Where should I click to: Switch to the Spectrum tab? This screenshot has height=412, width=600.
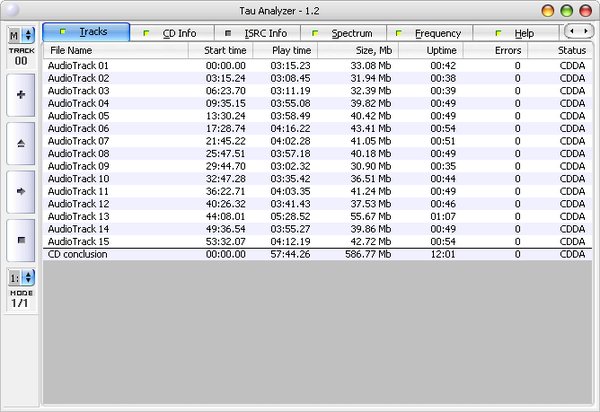tap(344, 33)
